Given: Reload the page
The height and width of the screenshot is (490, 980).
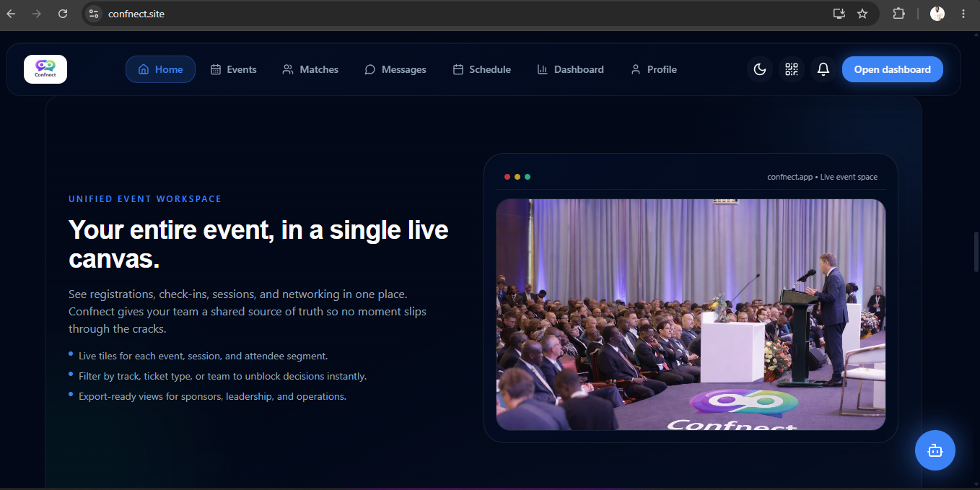Looking at the screenshot, I should click(x=63, y=14).
